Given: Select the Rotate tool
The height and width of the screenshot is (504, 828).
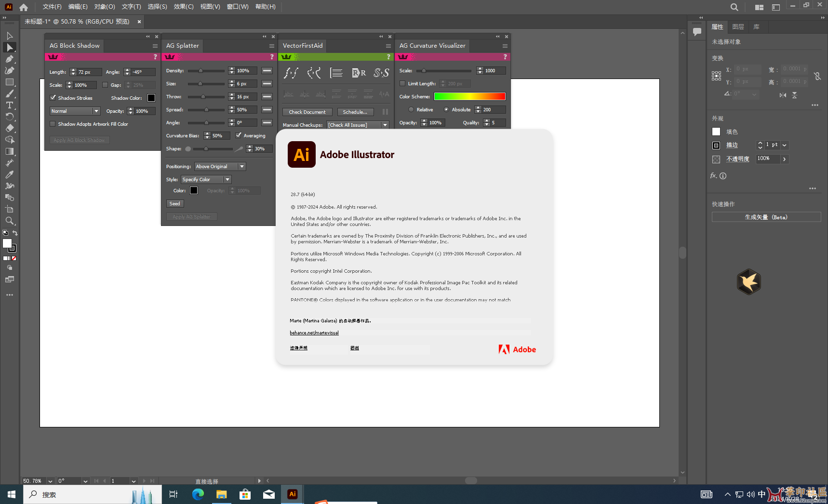Looking at the screenshot, I should [x=10, y=117].
